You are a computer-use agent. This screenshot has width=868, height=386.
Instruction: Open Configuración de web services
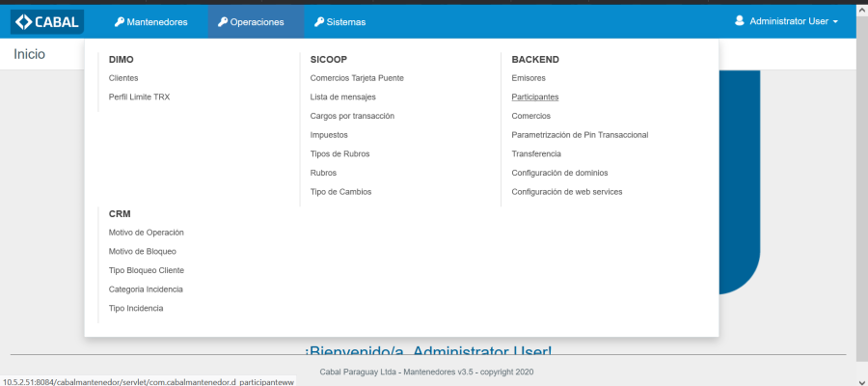tap(567, 192)
